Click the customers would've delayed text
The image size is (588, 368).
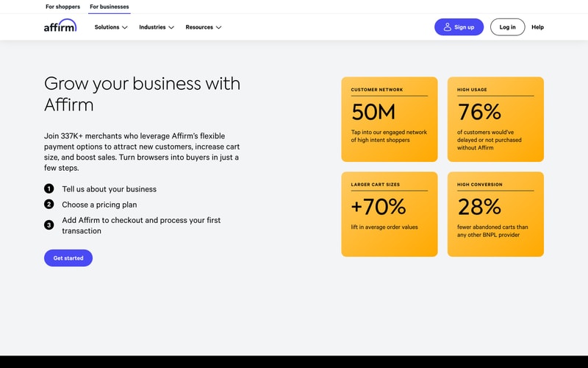(x=489, y=140)
